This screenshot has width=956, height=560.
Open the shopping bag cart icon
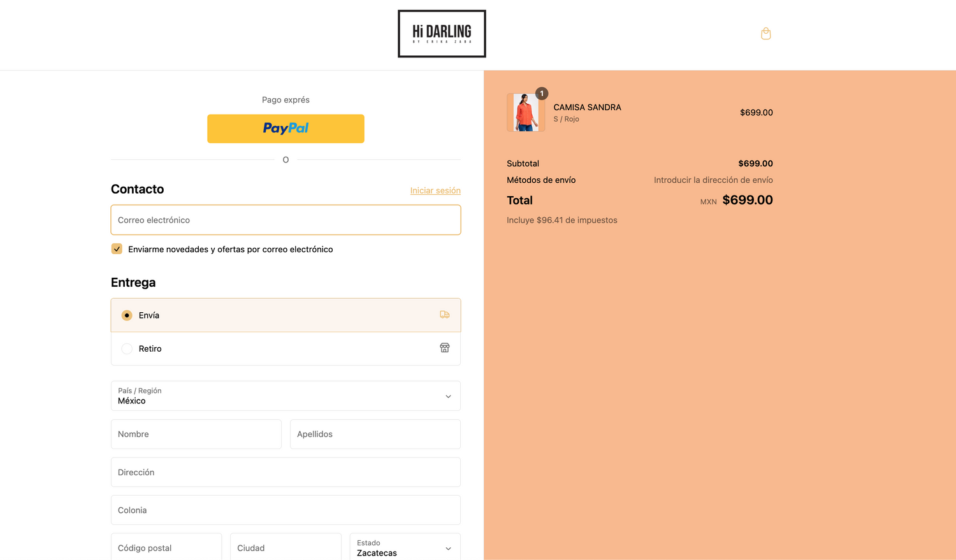click(765, 34)
